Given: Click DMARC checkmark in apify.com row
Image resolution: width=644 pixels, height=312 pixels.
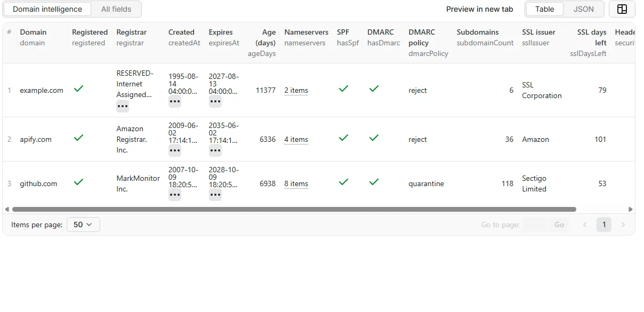Looking at the screenshot, I should [x=374, y=138].
